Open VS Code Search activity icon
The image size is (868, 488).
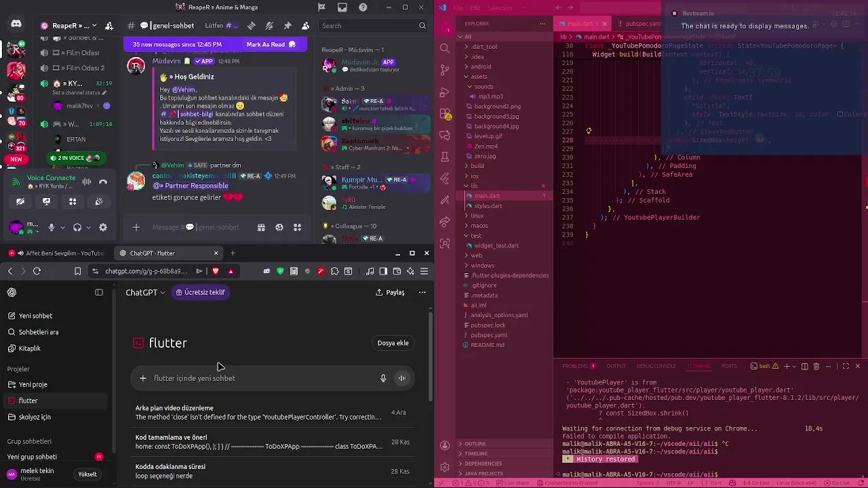[x=445, y=48]
